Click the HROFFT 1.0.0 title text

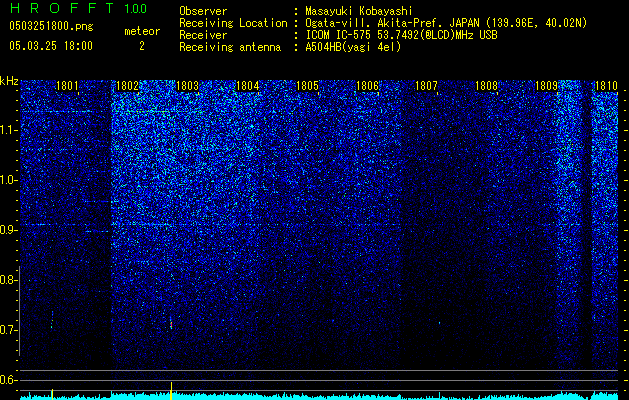78,8
